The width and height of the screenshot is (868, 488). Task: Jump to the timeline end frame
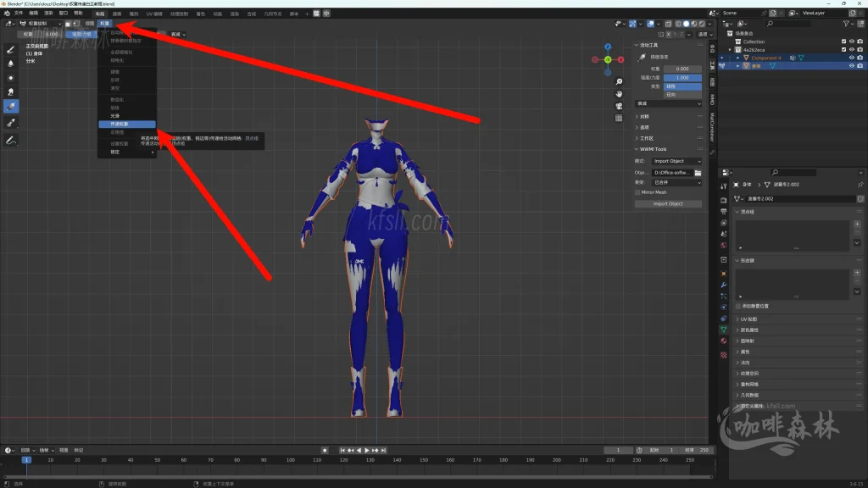coord(384,451)
